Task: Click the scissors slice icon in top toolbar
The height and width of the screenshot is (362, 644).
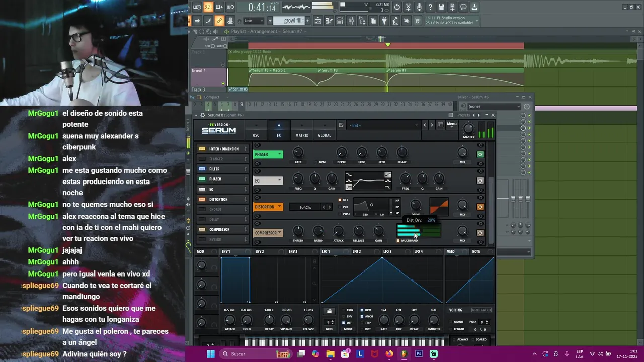Action: click(x=408, y=7)
